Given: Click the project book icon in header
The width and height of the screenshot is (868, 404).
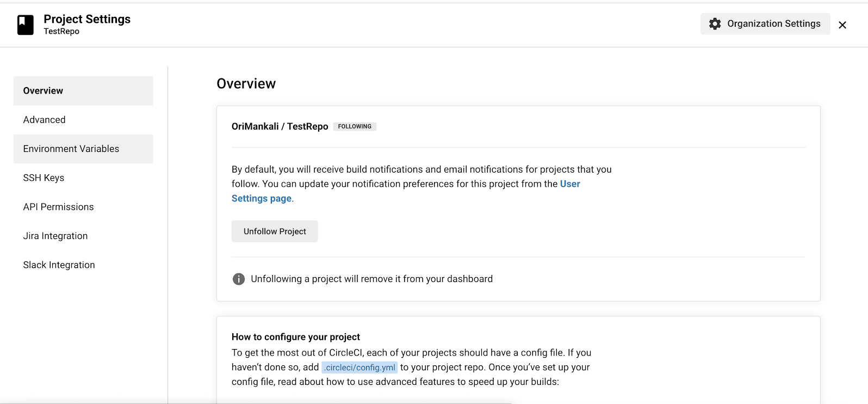Looking at the screenshot, I should 26,25.
